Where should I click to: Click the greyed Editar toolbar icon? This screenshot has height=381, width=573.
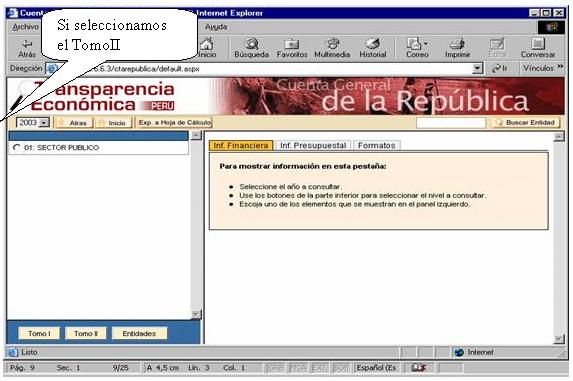[x=497, y=48]
